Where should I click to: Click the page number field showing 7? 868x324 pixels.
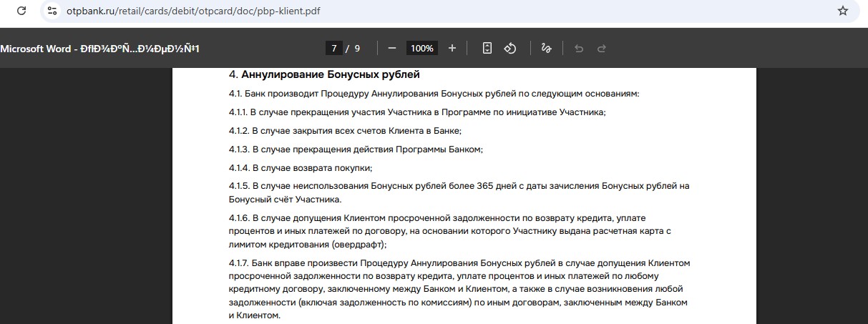click(x=333, y=49)
